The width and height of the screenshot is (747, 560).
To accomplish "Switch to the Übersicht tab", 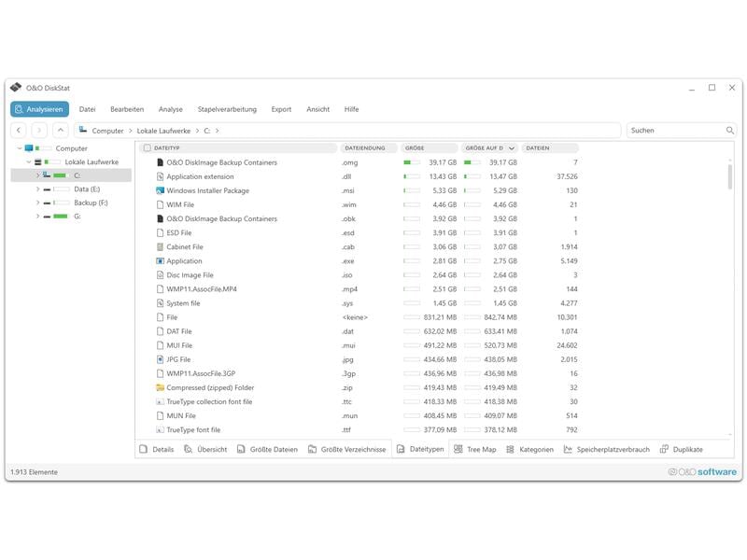I will click(x=205, y=449).
